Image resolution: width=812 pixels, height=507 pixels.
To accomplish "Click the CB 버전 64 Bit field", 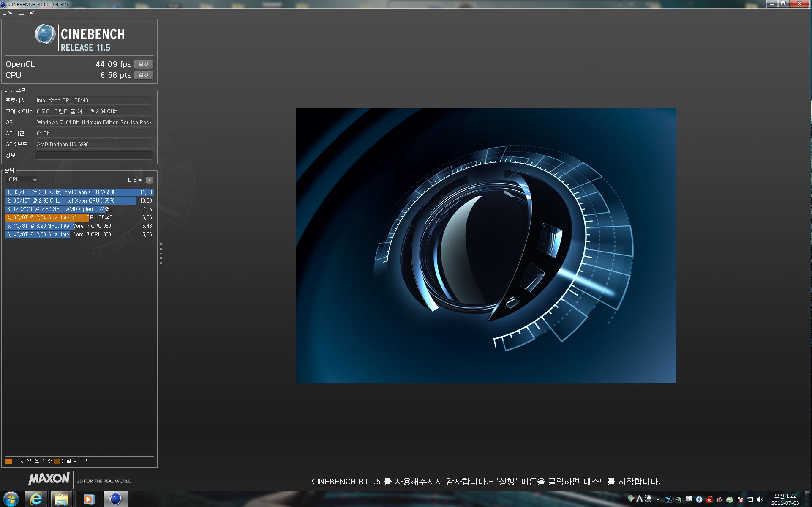I will point(93,133).
